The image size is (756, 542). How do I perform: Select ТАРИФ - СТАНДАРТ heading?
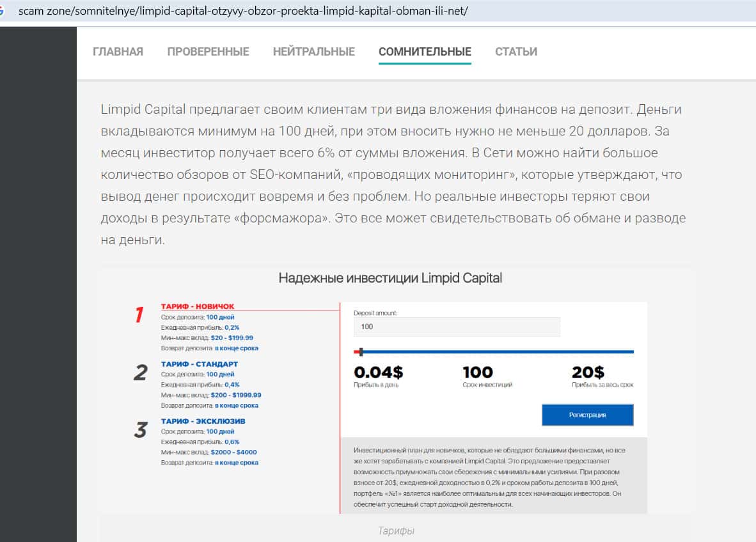(199, 364)
